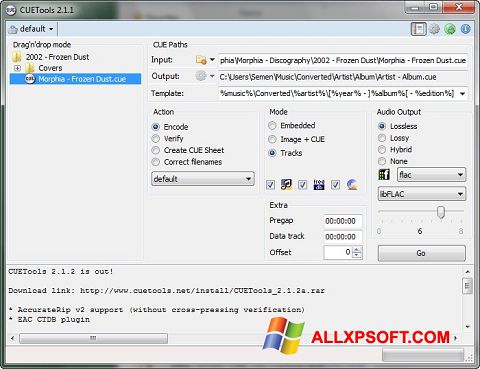The width and height of the screenshot is (480, 369).
Task: Click the Covers folder icon
Action: [30, 68]
